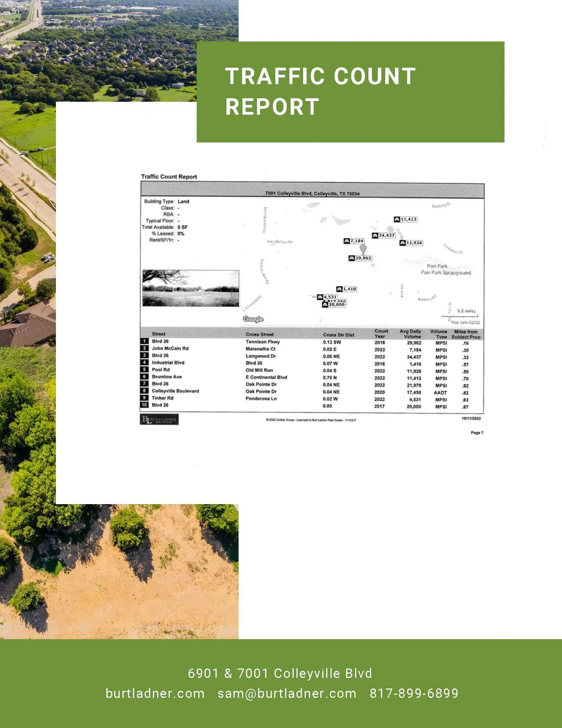Click the 11,926 traffic marker on map
562x728 pixels.
[411, 243]
